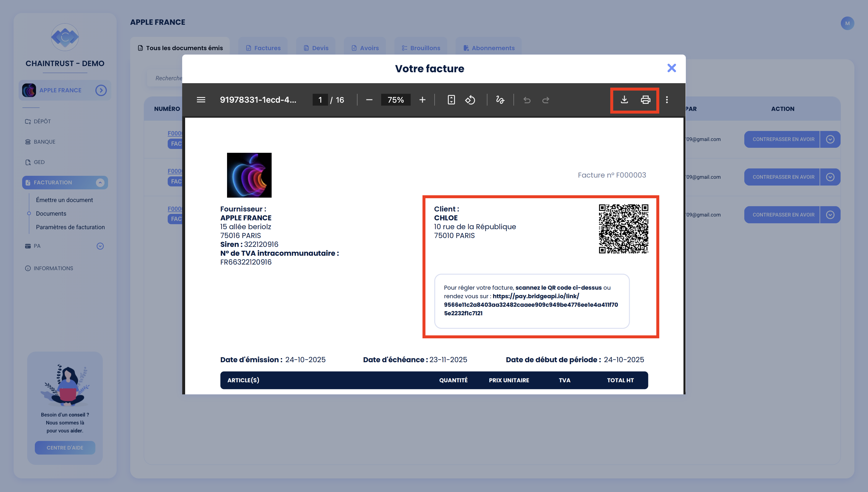Switch to the Avoirs tab
The image size is (868, 492).
[365, 48]
